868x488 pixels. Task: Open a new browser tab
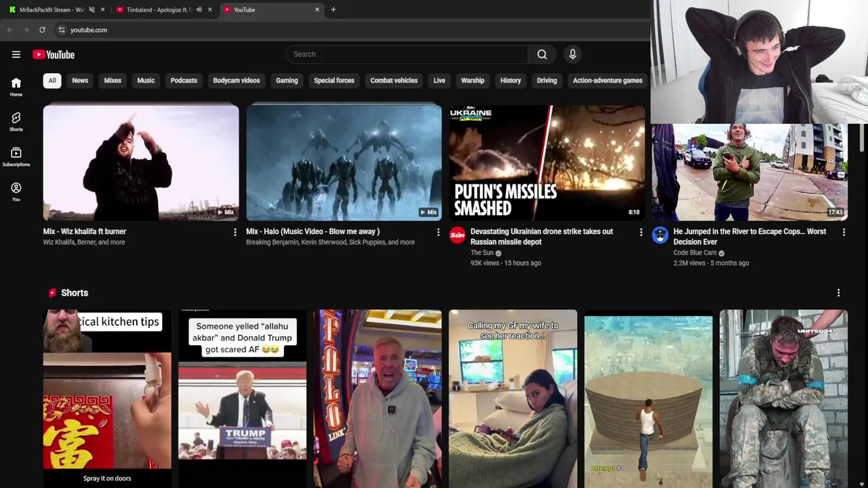point(333,9)
